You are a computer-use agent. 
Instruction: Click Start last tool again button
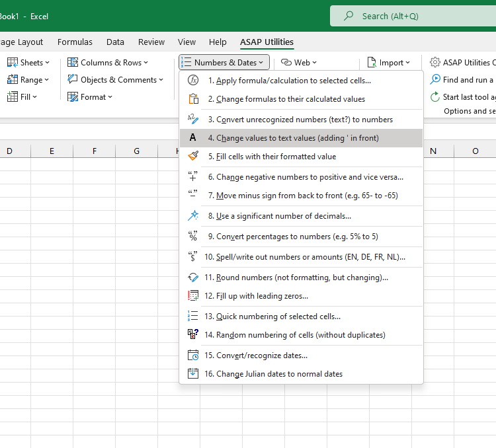[x=463, y=96]
